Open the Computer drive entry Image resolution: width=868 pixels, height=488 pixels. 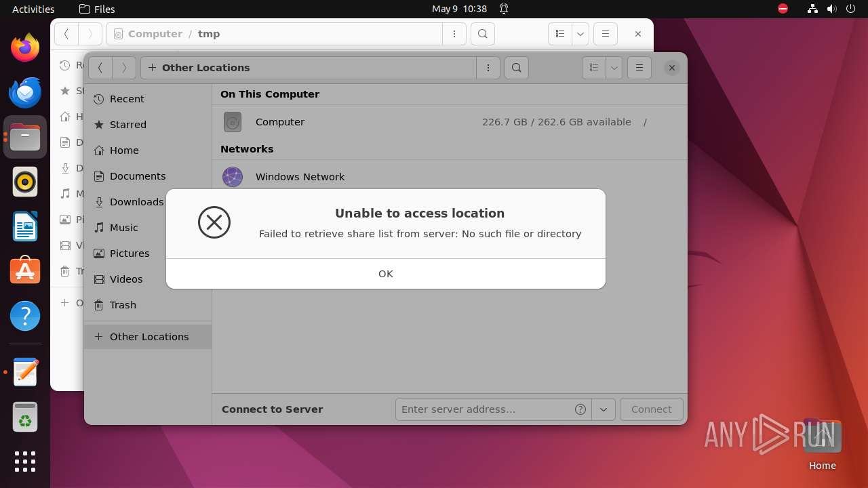point(450,122)
